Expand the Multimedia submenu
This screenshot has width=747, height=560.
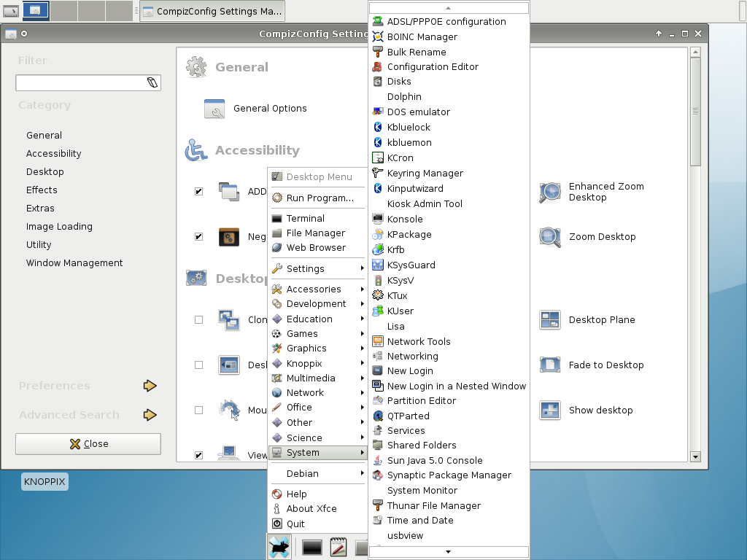[318, 378]
